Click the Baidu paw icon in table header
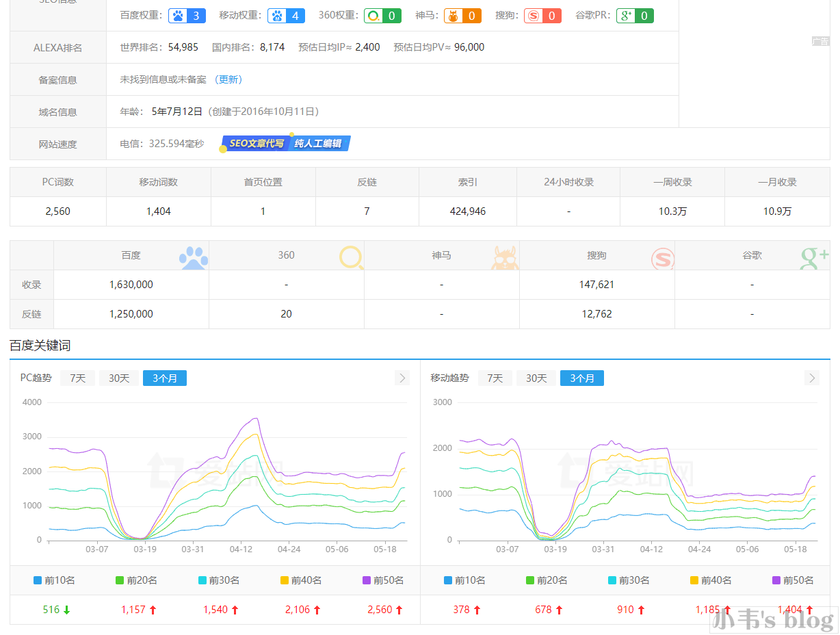 point(194,257)
